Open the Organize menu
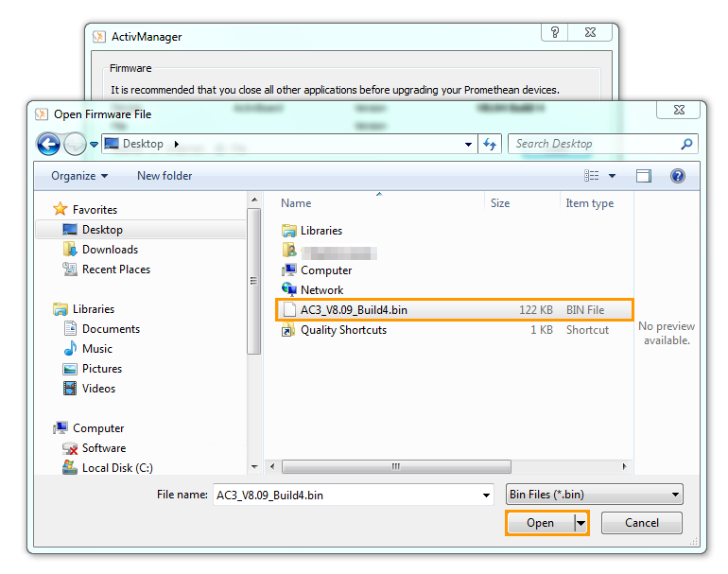This screenshot has height=574, width=728. pos(79,176)
